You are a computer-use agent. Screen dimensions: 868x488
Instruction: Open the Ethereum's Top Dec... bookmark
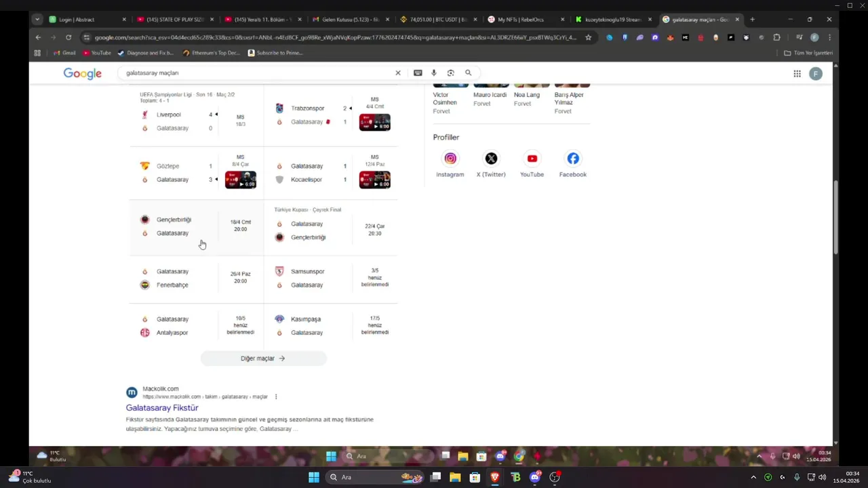point(212,53)
